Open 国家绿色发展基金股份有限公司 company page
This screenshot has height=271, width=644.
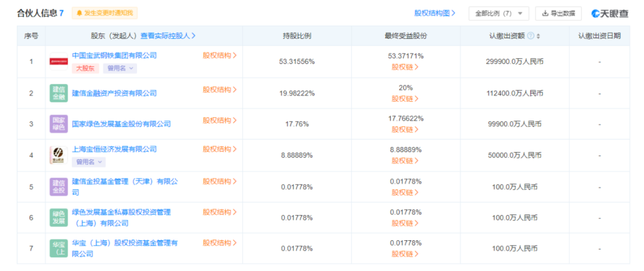pyautogui.click(x=121, y=124)
